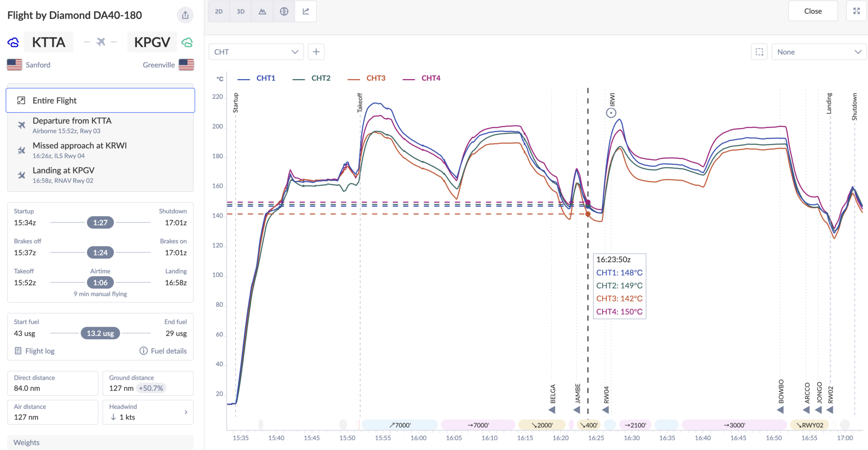The width and height of the screenshot is (868, 450).
Task: Open the None overlay dropdown
Action: pos(818,52)
